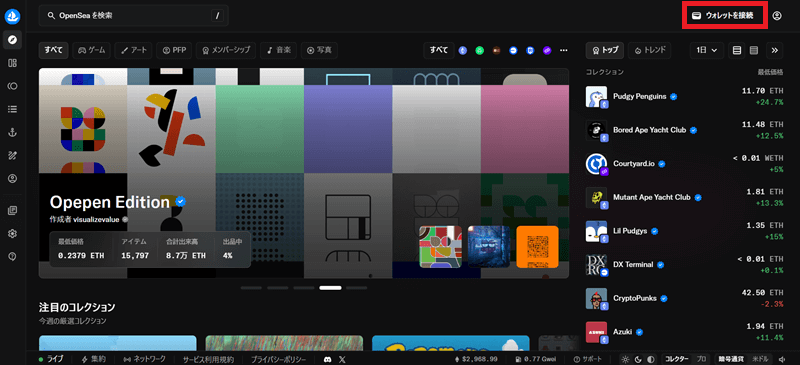Select the メンバーシップ category tab

click(226, 50)
